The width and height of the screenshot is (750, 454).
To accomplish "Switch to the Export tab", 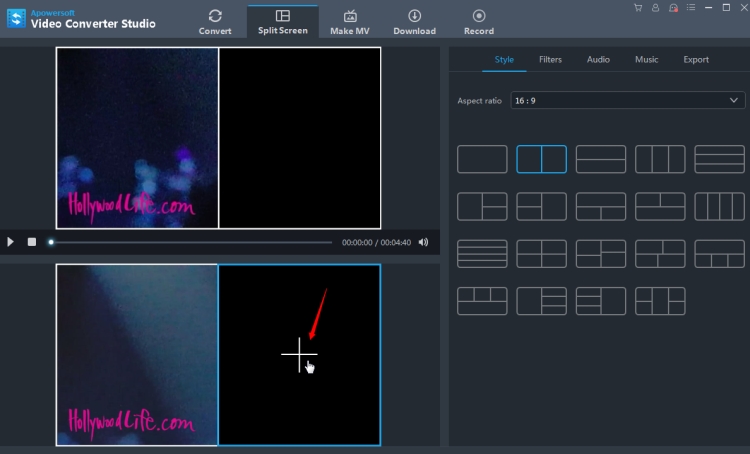I will 695,60.
